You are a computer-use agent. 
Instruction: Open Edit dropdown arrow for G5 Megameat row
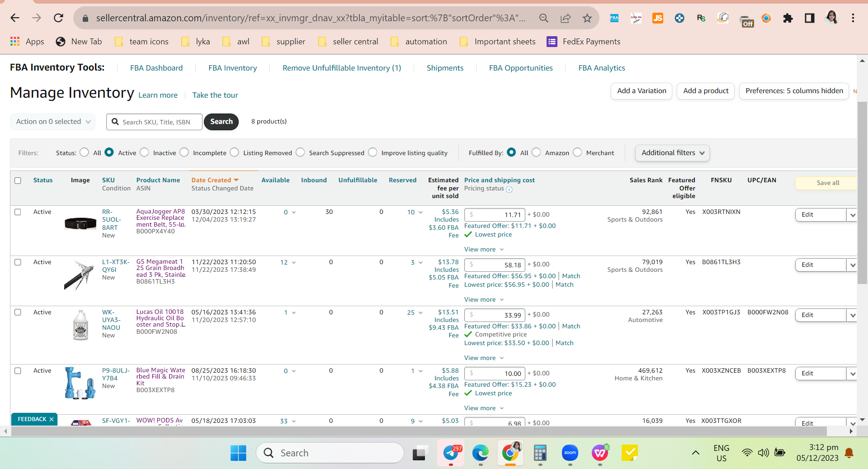(852, 265)
